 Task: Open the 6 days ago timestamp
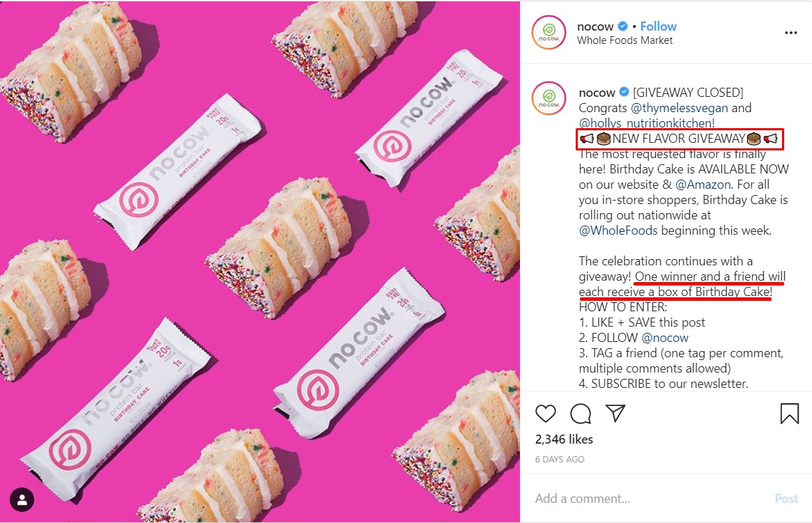560,460
